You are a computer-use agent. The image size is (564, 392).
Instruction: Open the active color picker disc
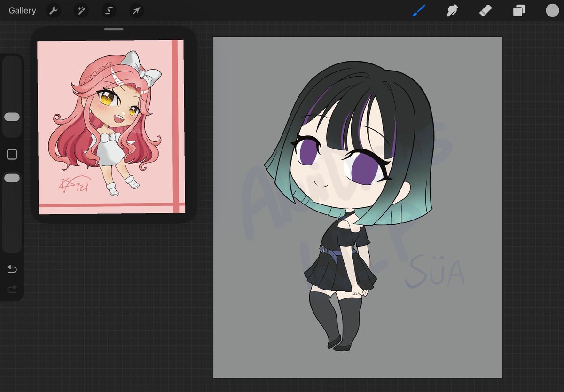(552, 10)
